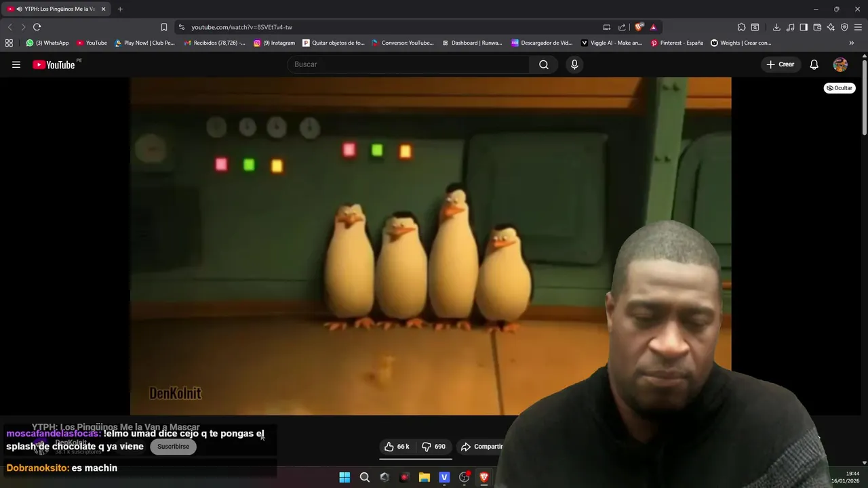Open a new browser tab
This screenshot has width=868, height=488.
[x=120, y=9]
